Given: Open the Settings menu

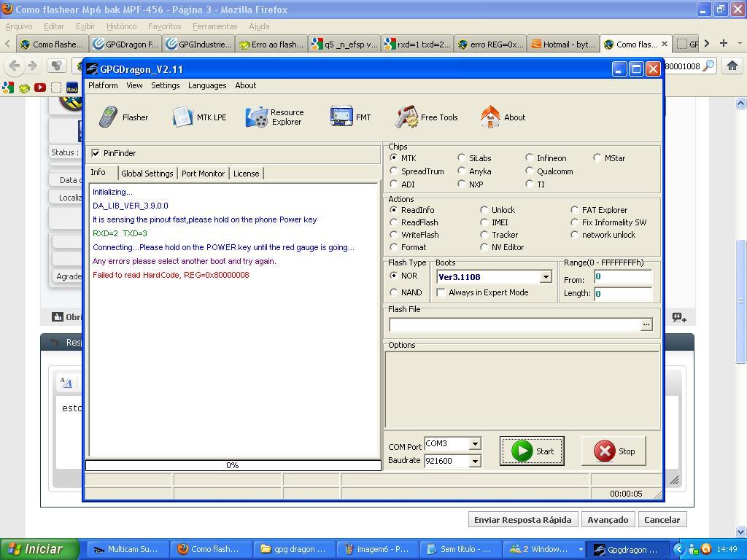Looking at the screenshot, I should click(x=166, y=85).
